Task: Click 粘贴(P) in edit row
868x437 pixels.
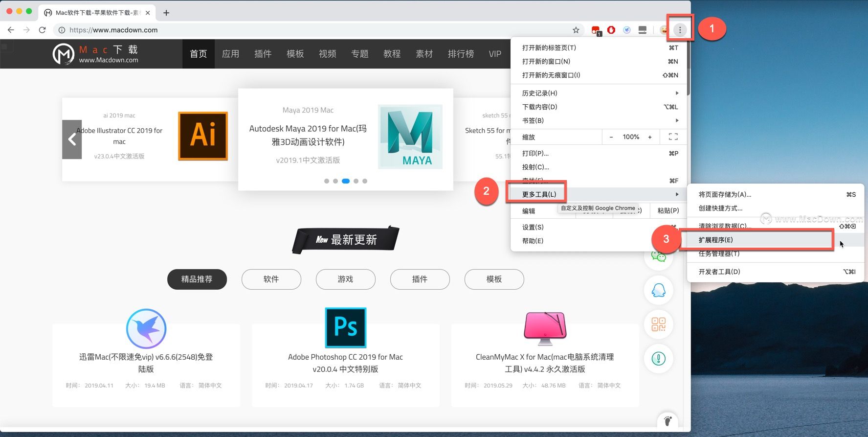Action: pos(668,210)
